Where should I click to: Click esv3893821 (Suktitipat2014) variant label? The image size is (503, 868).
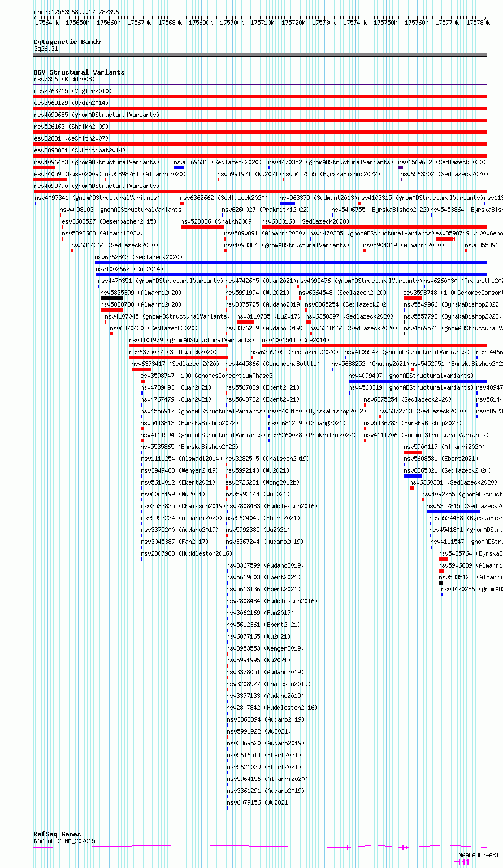pos(79,150)
